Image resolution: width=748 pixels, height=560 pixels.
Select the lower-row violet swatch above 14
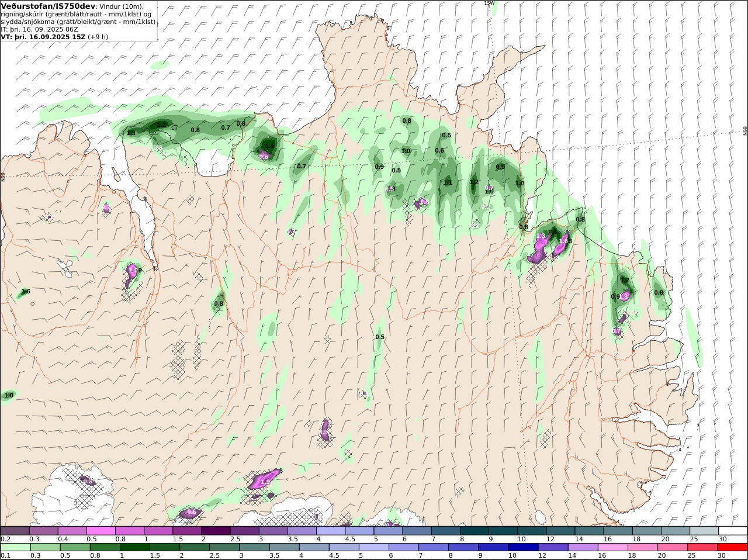click(583, 548)
